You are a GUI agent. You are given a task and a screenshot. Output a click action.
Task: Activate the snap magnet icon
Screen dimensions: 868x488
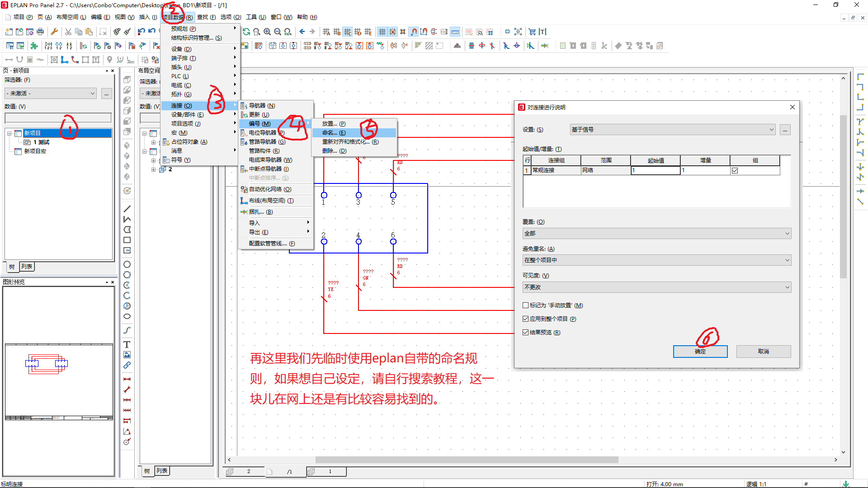[x=414, y=32]
